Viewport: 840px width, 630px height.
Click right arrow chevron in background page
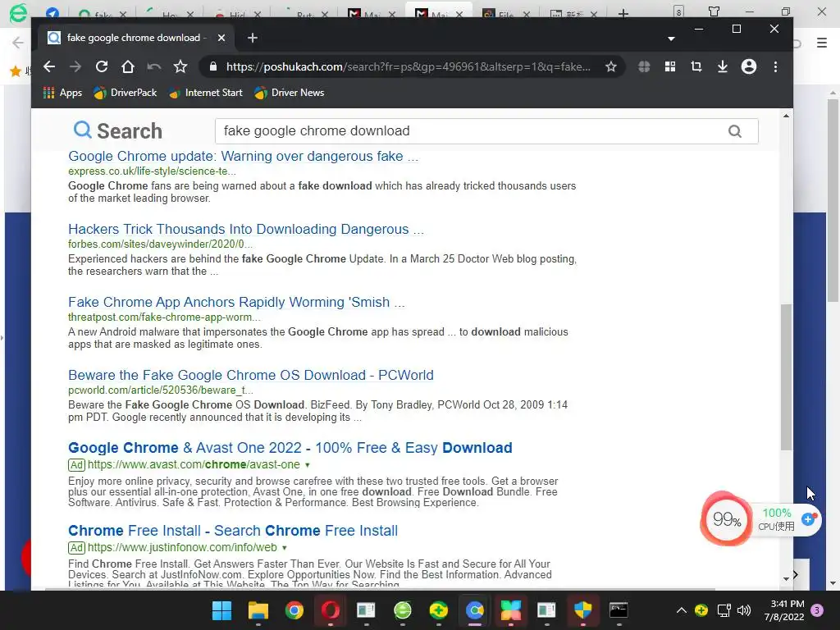click(796, 575)
